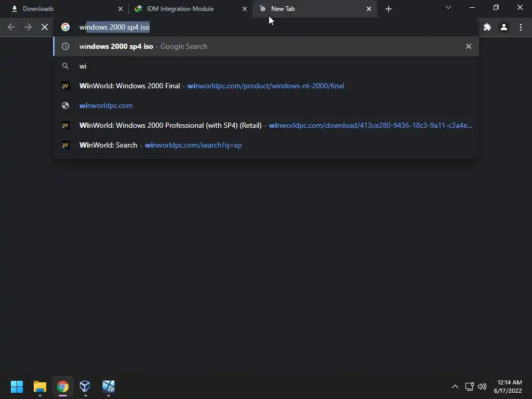Open the Extensions puzzle icon
532x399 pixels.
pyautogui.click(x=487, y=27)
